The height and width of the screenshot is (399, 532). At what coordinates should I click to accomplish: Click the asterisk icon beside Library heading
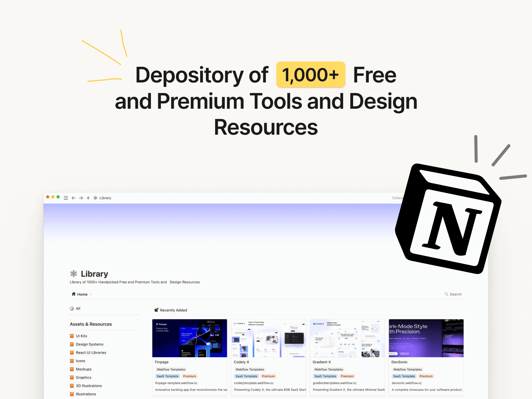tap(73, 274)
